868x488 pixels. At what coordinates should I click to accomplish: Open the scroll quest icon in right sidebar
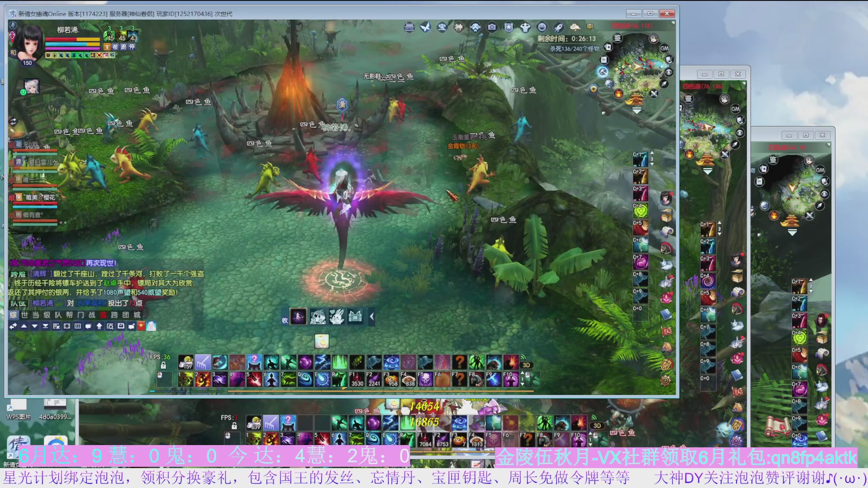667,232
